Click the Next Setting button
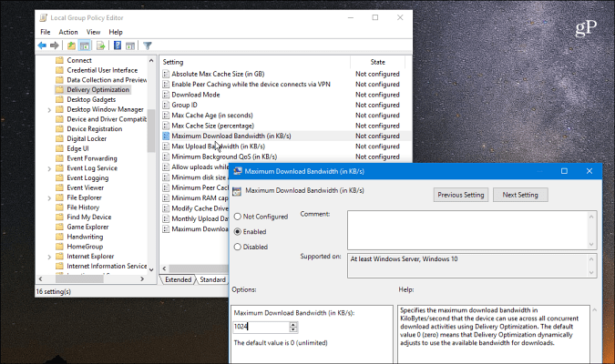 [520, 195]
